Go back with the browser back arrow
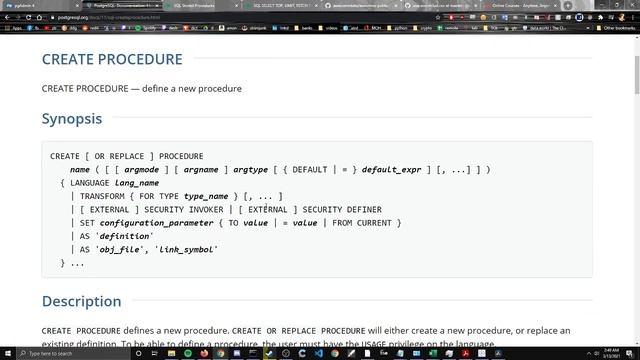 (x=7, y=18)
